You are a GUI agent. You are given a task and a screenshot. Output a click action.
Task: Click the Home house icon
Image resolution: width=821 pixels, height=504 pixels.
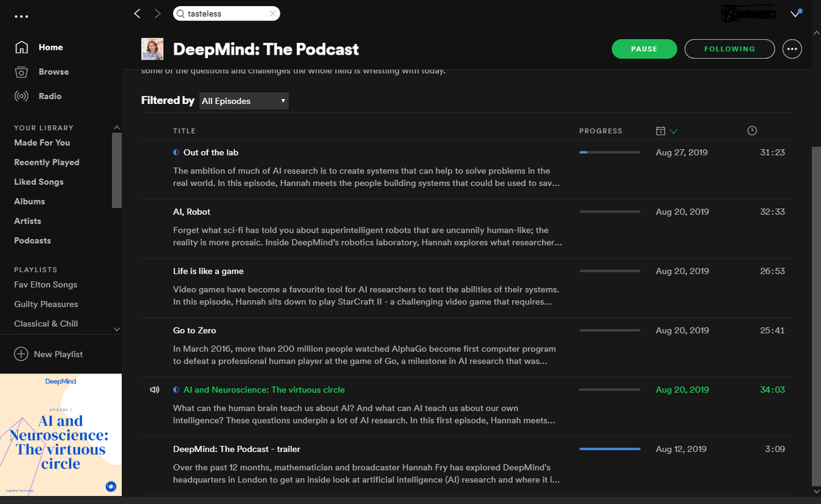click(x=22, y=47)
